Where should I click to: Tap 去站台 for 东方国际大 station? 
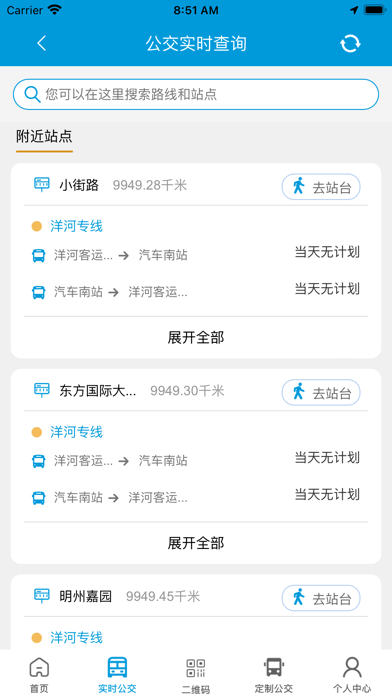(x=321, y=392)
